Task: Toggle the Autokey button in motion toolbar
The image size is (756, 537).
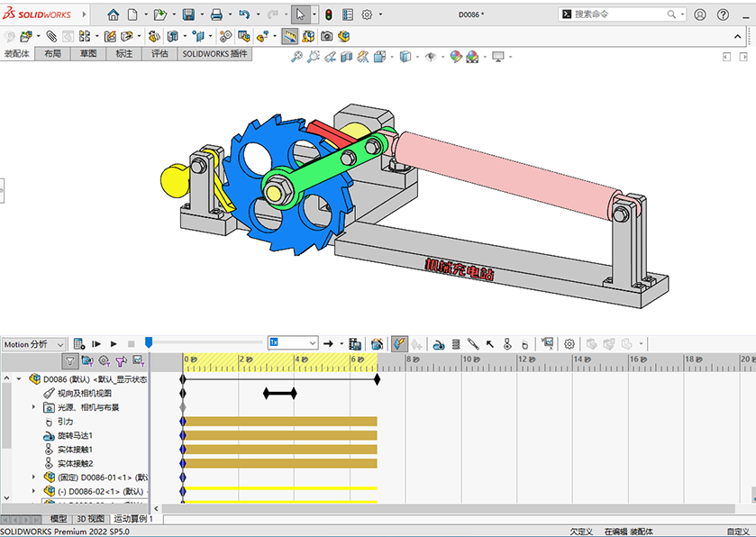Action: (x=399, y=344)
